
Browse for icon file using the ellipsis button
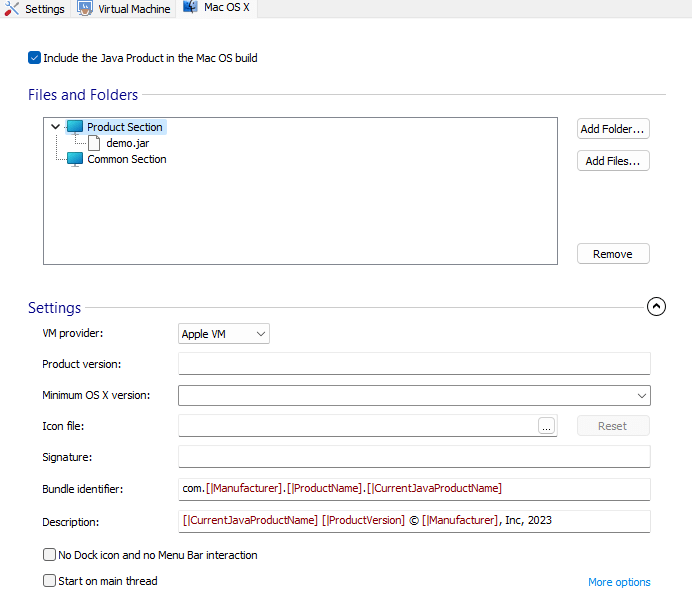546,426
